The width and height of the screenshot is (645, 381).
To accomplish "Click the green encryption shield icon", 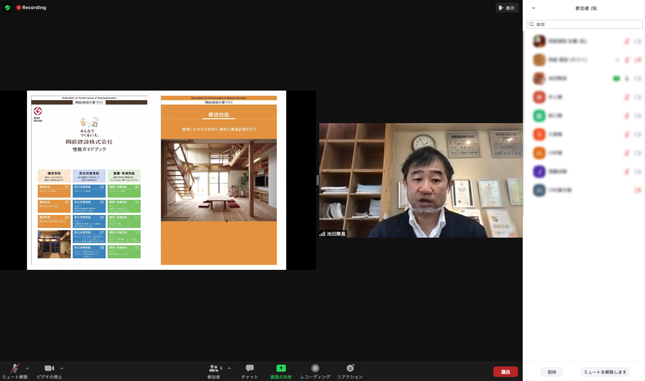I will click(x=7, y=7).
